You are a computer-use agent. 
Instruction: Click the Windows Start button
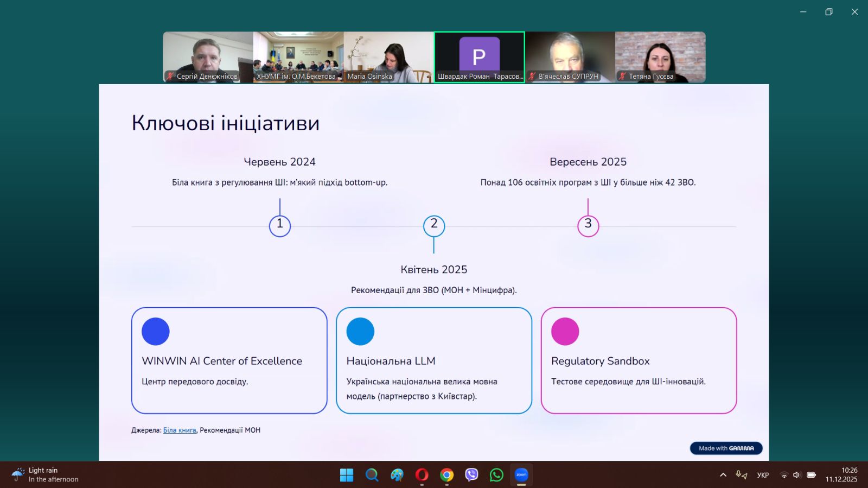click(347, 475)
